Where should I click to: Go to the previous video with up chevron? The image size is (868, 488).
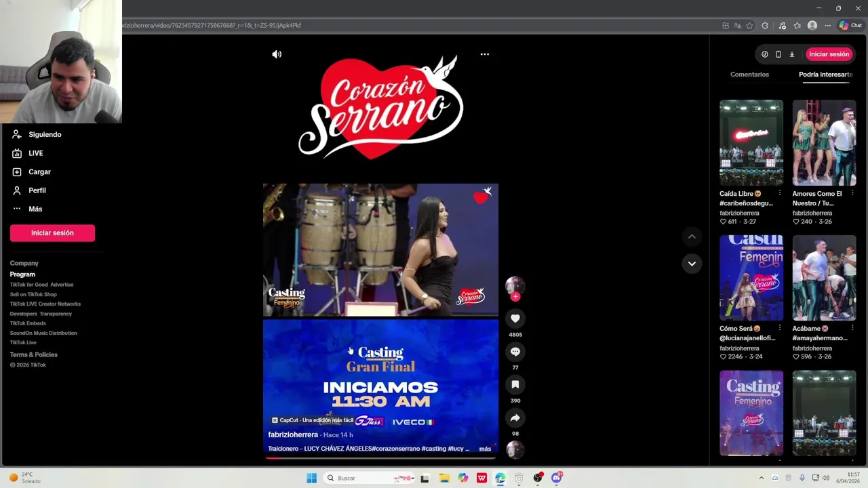tap(692, 237)
